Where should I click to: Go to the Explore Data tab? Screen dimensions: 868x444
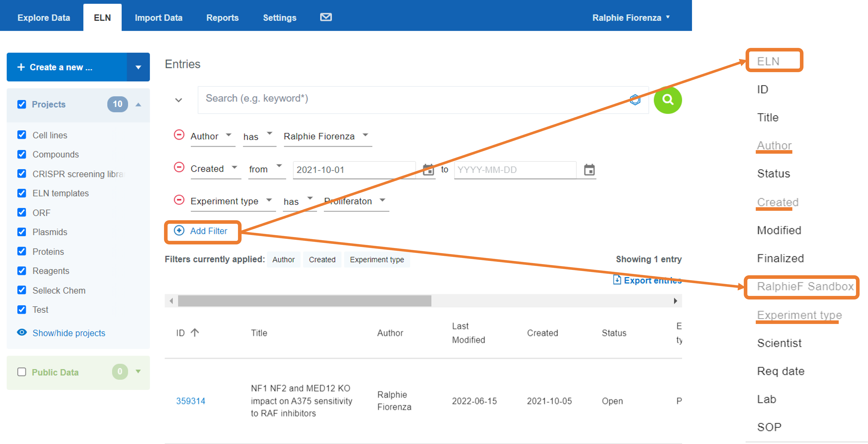(44, 18)
